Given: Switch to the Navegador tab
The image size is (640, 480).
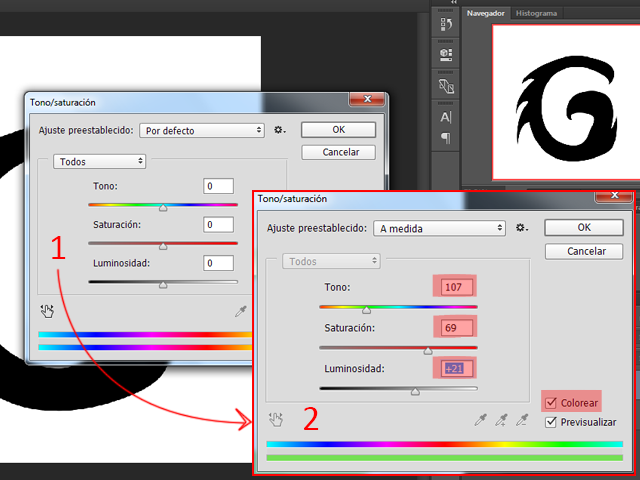Looking at the screenshot, I should pyautogui.click(x=486, y=13).
